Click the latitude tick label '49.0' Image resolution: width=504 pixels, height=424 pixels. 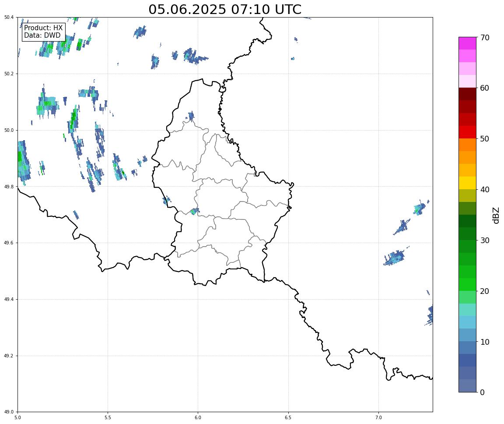point(9,412)
